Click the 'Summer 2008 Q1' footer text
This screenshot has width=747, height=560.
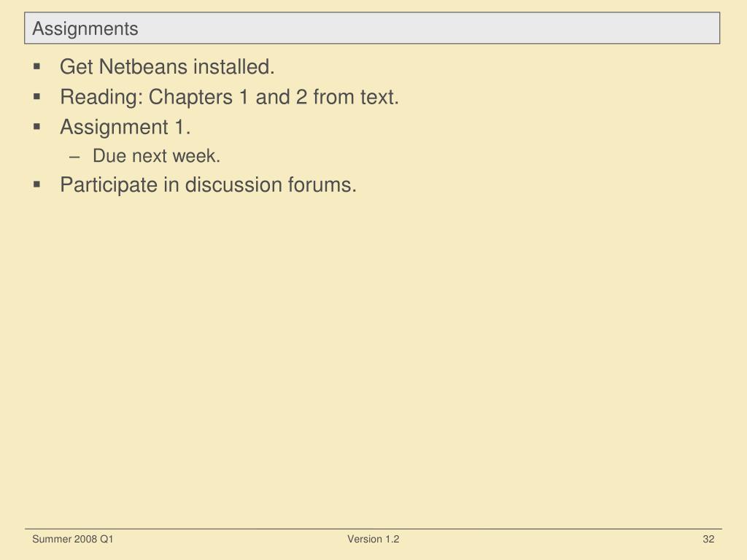point(72,539)
